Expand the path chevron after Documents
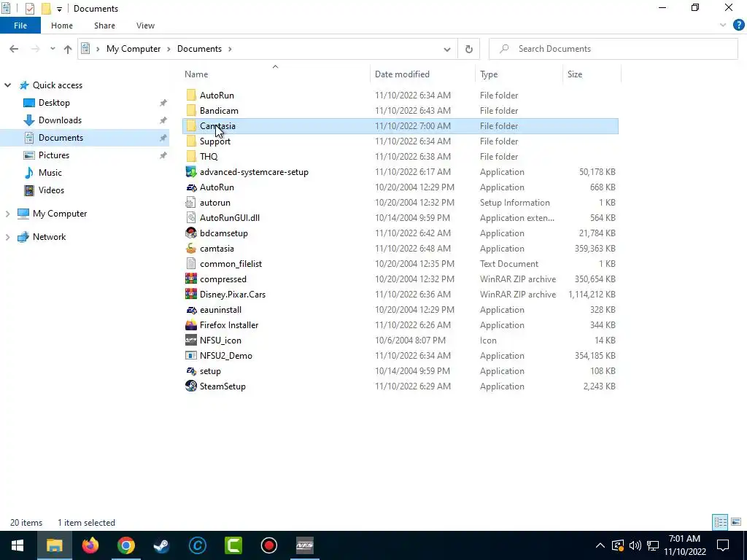The width and height of the screenshot is (747, 560). (x=230, y=49)
